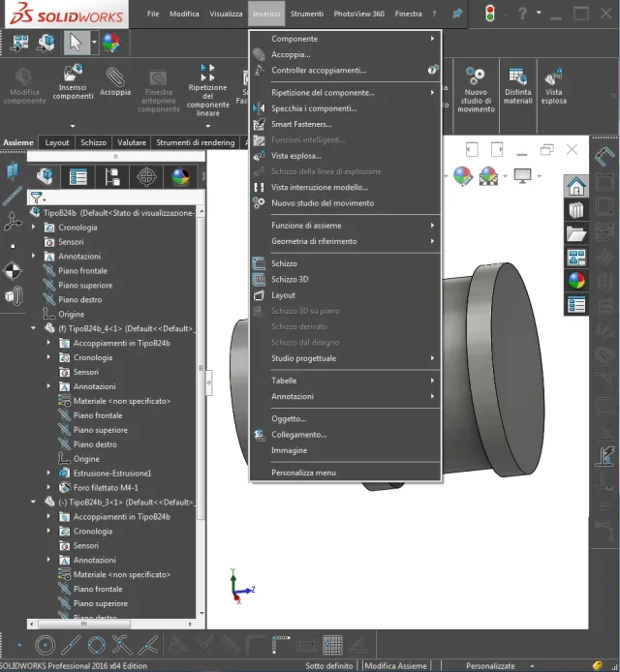Open Nuovo studio di movimento tool
This screenshot has width=620, height=672.
476,76
